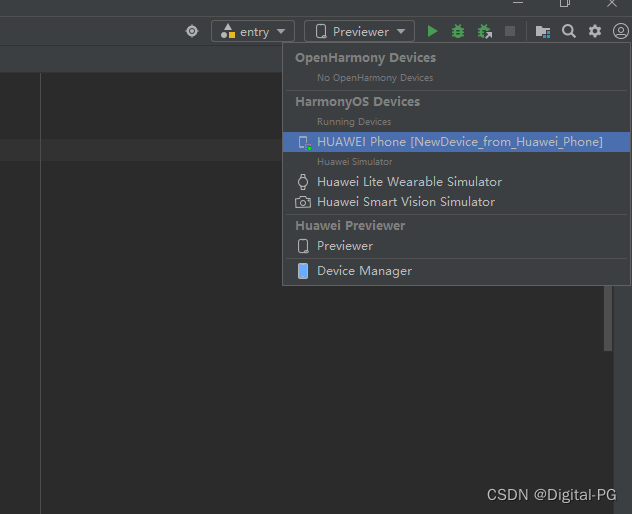This screenshot has width=632, height=514.
Task: Click the locate target crosshair icon
Action: [192, 31]
